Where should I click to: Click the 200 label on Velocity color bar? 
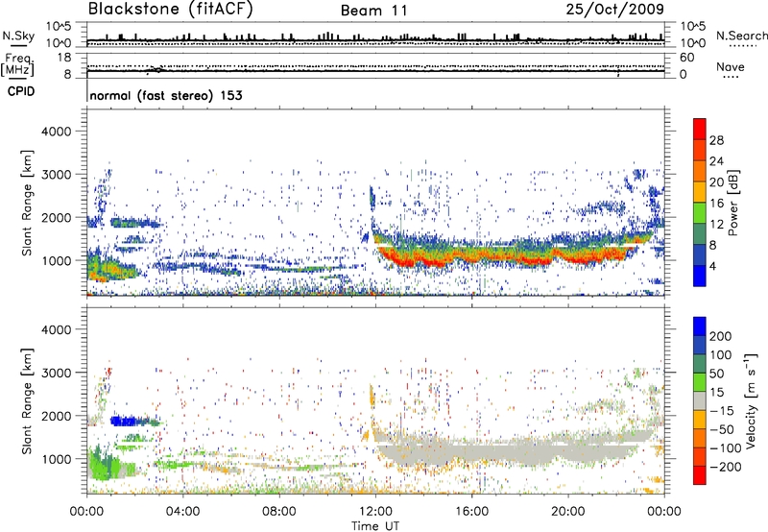pyautogui.click(x=721, y=336)
